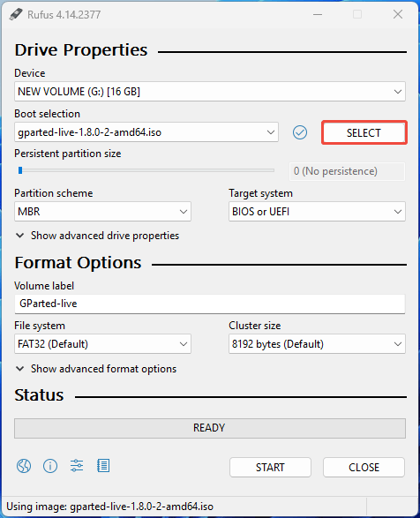
Task: Open the language globe icon
Action: [24, 466]
